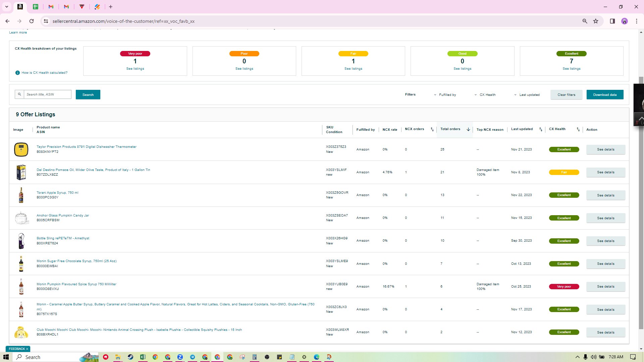Screen dimensions: 644x362
Task: Click the search magnifier icon beside the ASIN field
Action: tap(19, 95)
